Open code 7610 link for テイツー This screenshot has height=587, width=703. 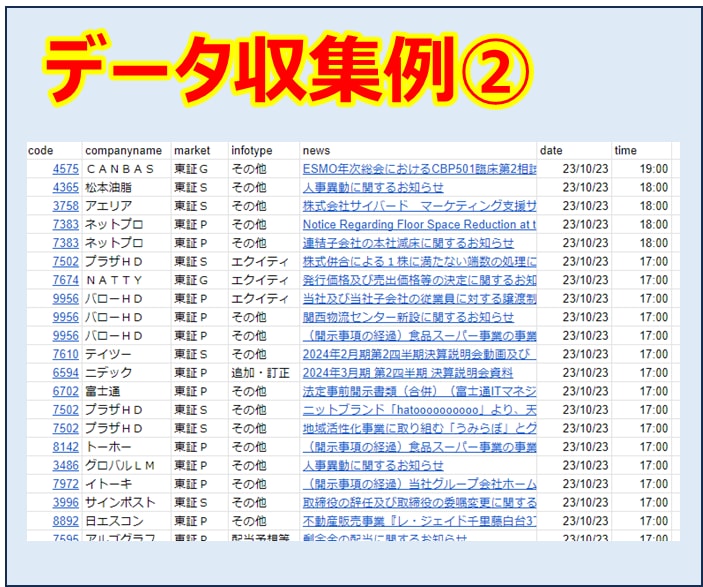pos(65,354)
